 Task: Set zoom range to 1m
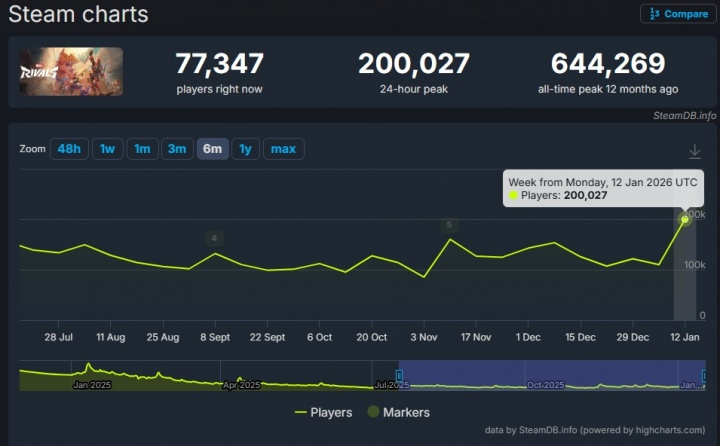[142, 149]
